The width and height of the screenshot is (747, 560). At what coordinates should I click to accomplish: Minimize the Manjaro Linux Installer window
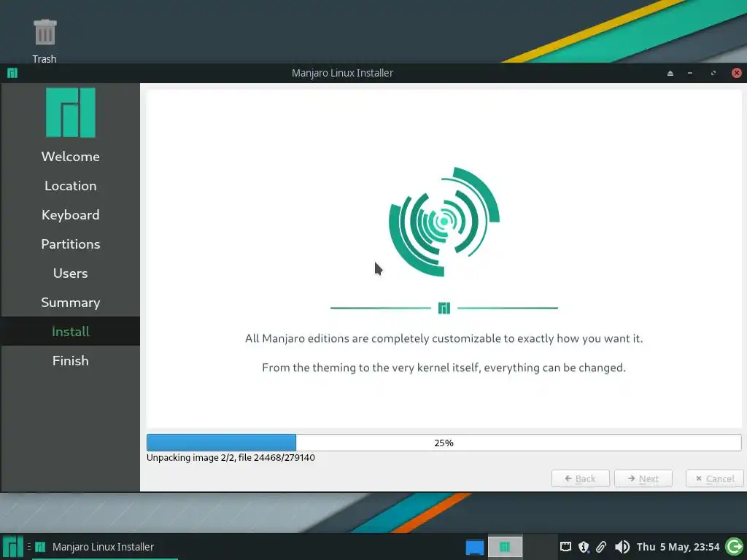[690, 73]
